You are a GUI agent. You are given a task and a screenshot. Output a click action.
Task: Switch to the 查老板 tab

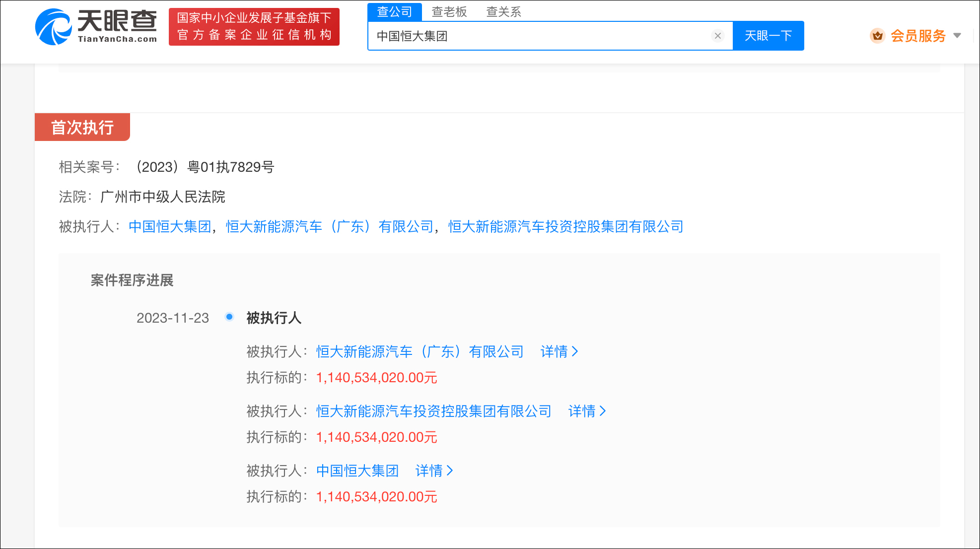(x=449, y=12)
